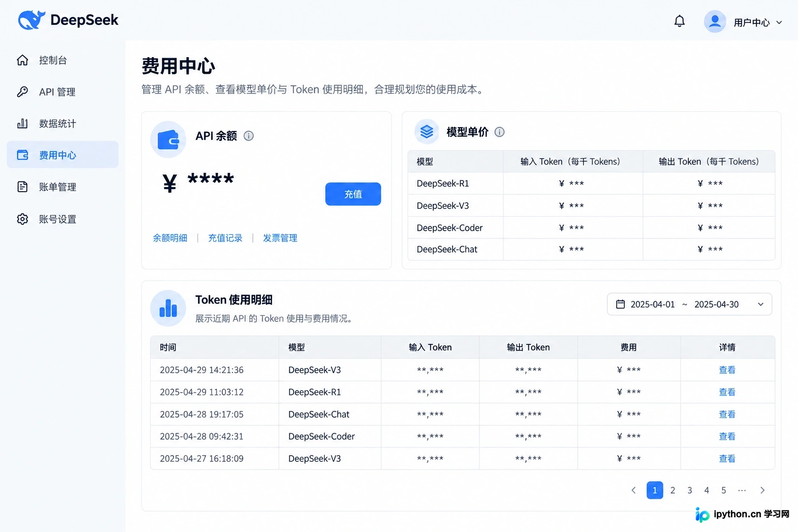The width and height of the screenshot is (798, 532).
Task: Click the DeepSeek whale logo
Action: (31, 20)
